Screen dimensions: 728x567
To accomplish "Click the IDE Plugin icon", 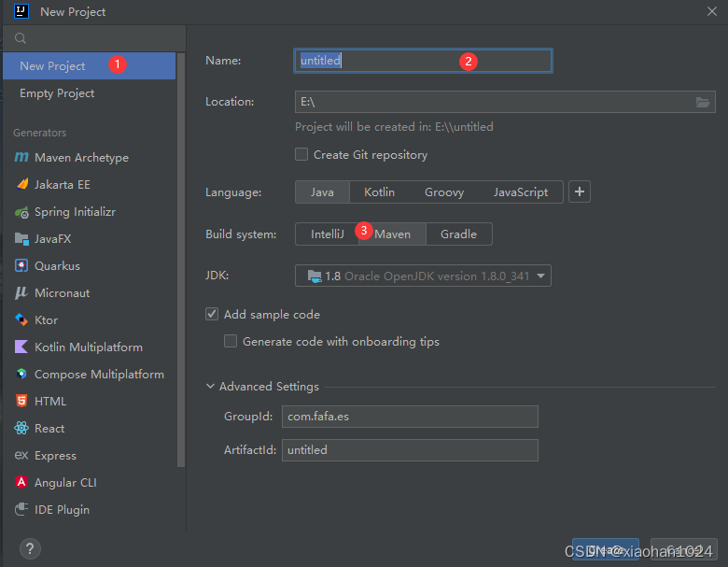I will (21, 509).
